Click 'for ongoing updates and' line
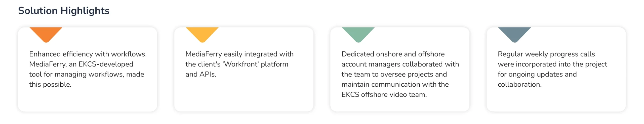 click(537, 74)
